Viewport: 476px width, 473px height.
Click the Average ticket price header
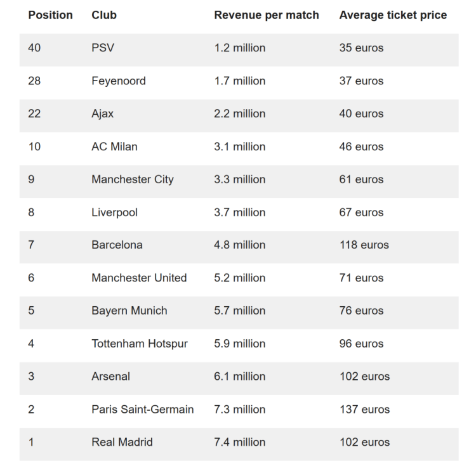pos(393,15)
